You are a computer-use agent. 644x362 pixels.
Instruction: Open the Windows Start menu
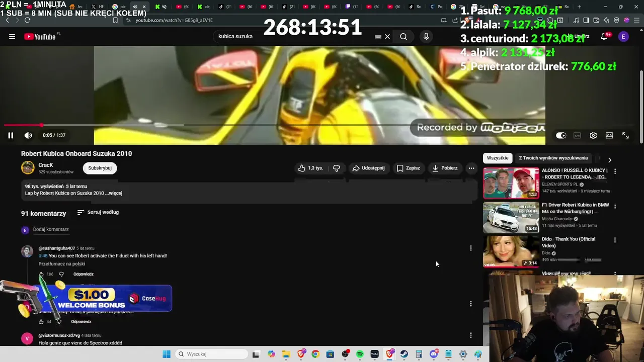pyautogui.click(x=167, y=354)
